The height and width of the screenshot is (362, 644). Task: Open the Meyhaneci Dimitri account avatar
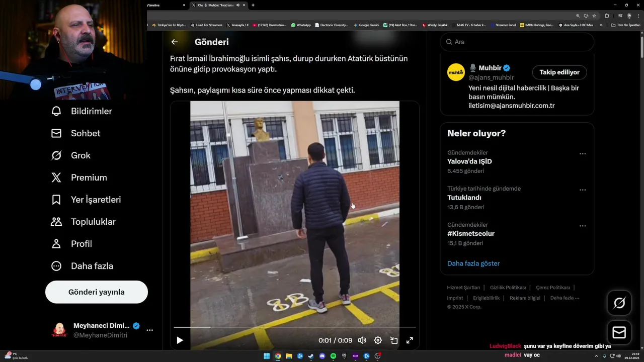[59, 330]
